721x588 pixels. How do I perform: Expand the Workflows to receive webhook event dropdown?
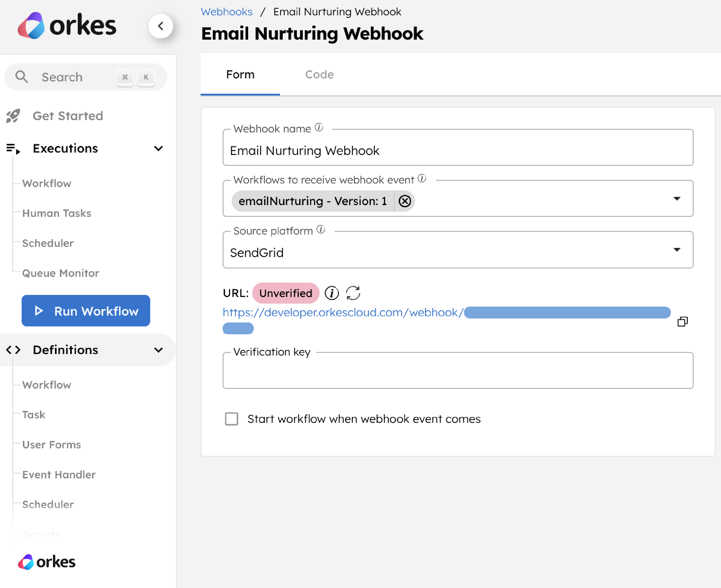click(x=677, y=199)
